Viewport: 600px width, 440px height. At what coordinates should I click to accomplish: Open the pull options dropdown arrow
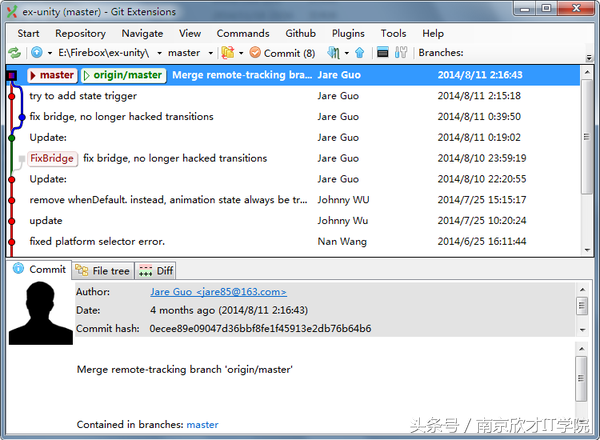(x=347, y=53)
